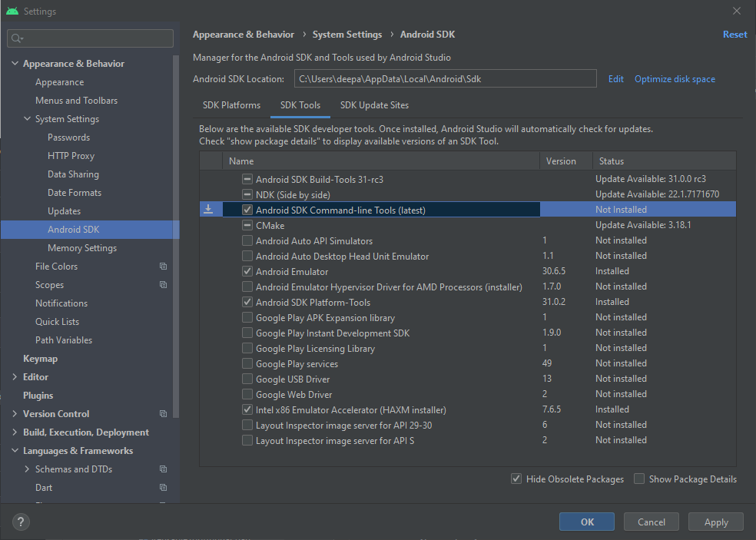Click the help question mark icon

point(21,522)
